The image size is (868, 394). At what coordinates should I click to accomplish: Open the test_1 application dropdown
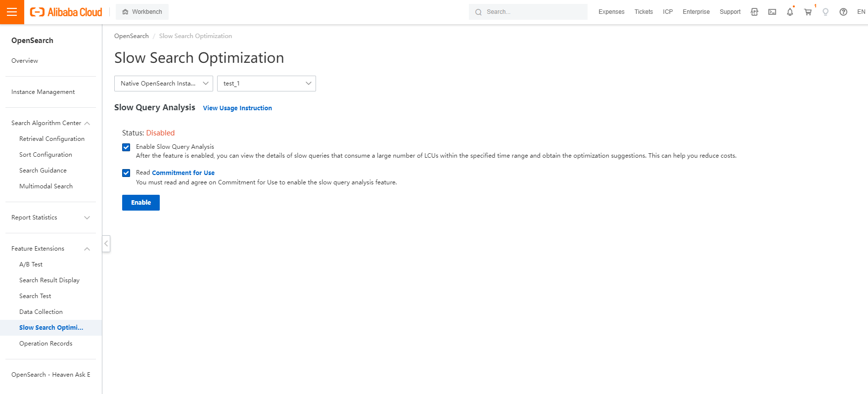pos(267,84)
